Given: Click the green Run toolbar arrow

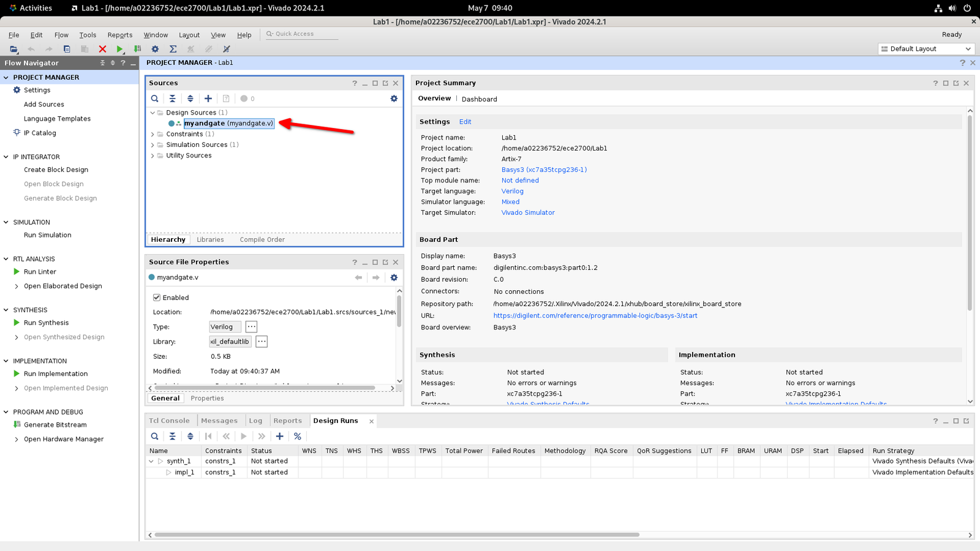Looking at the screenshot, I should 120,49.
